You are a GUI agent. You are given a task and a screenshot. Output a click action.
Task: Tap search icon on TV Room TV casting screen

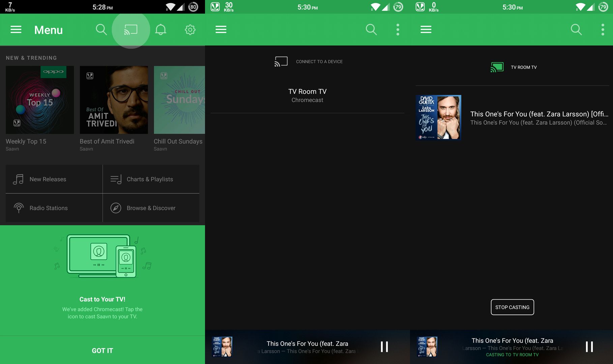[x=576, y=30]
